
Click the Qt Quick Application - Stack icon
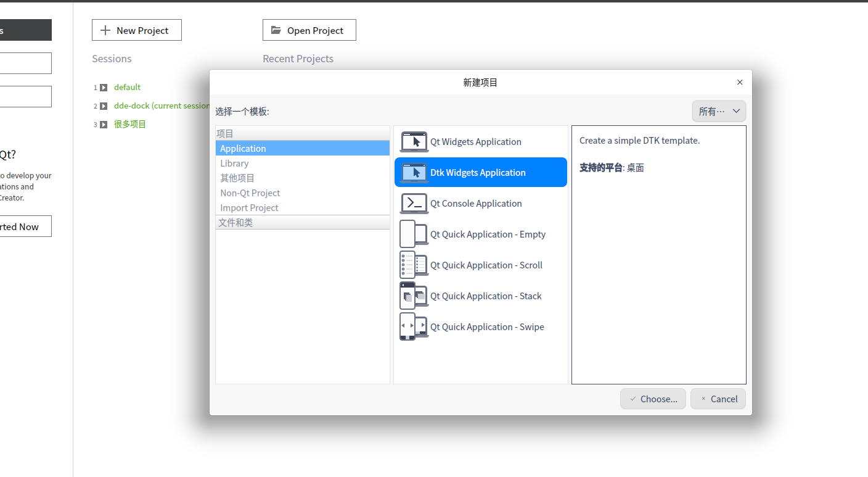coord(414,296)
